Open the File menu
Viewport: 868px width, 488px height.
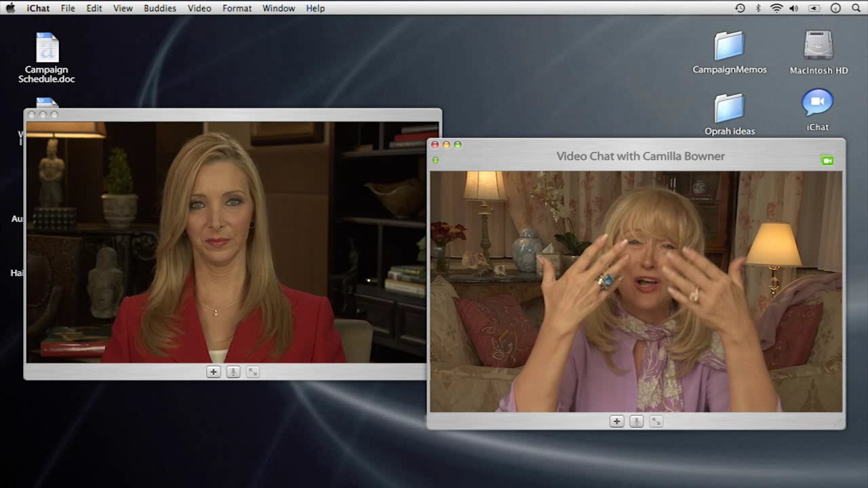coord(68,8)
